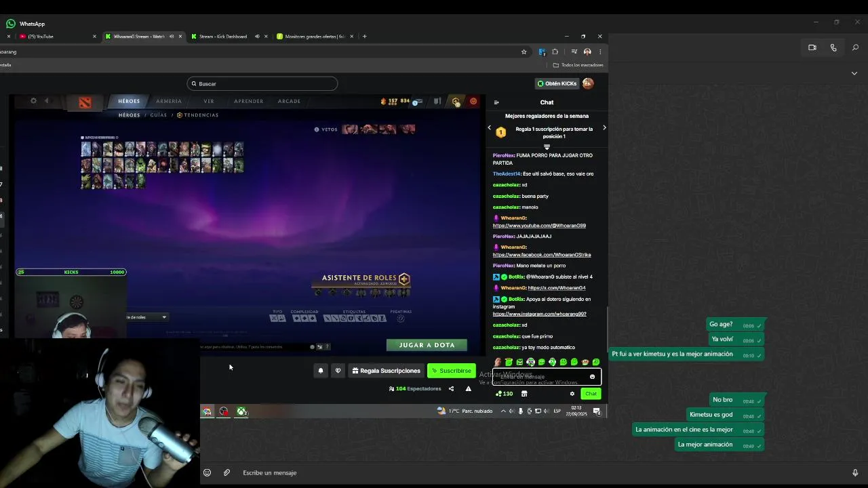This screenshot has height=488, width=868.
Task: Open the x.com WhoaranG4 link
Action: (x=557, y=288)
